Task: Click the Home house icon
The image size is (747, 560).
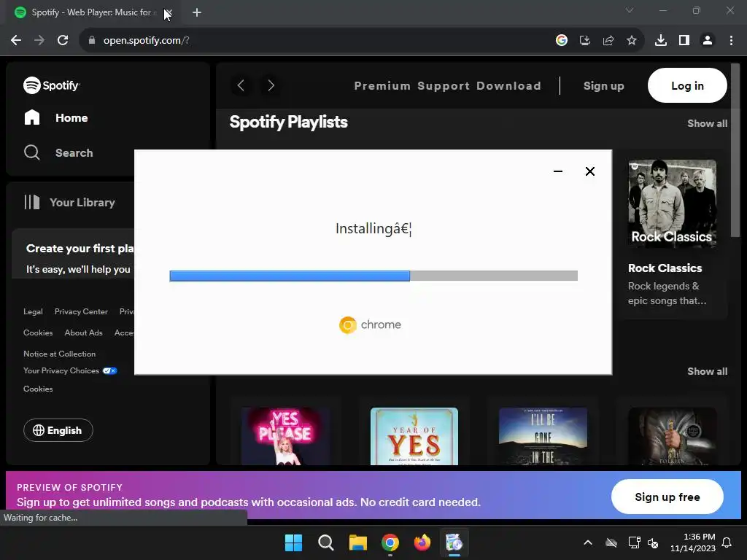Action: (x=32, y=117)
